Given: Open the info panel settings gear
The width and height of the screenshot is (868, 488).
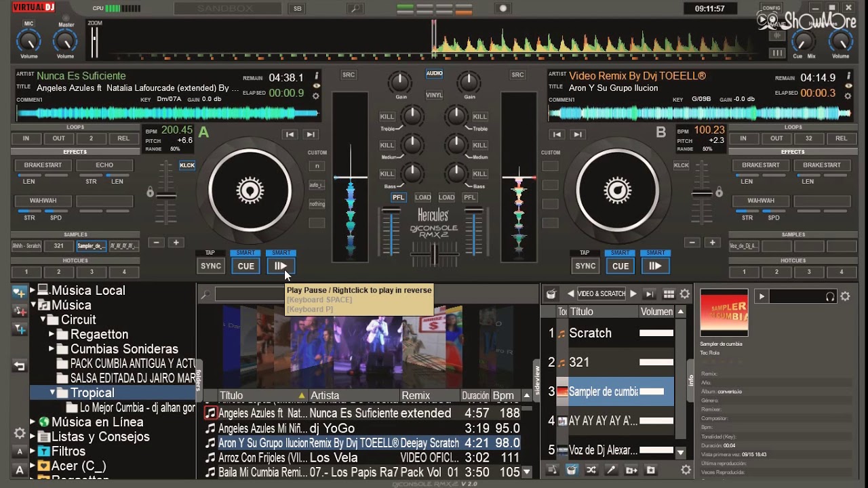Looking at the screenshot, I should pyautogui.click(x=845, y=296).
